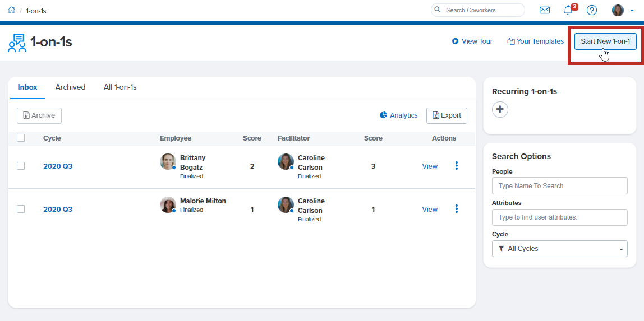Switch to the All 1-on-1s tab
Viewport: 644px width, 321px height.
point(120,87)
